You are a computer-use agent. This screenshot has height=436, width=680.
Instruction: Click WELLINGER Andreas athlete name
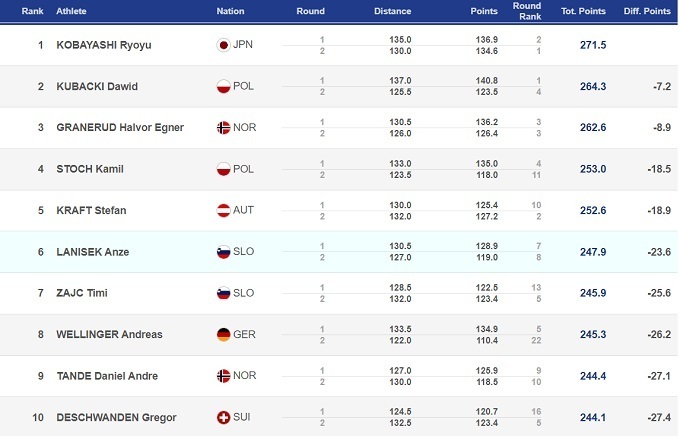coord(109,334)
